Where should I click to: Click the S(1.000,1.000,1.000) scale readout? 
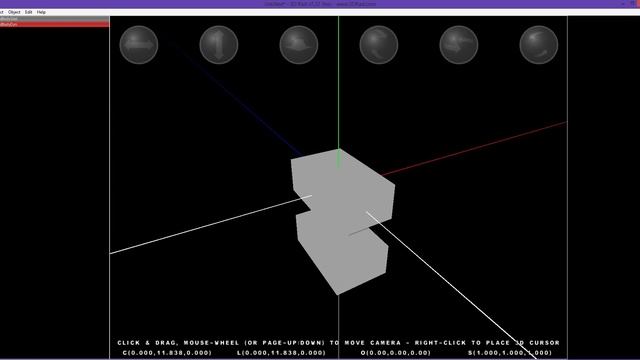(x=510, y=353)
